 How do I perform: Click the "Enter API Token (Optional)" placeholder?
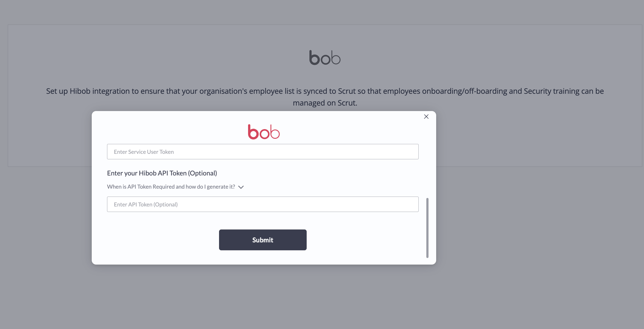click(146, 205)
